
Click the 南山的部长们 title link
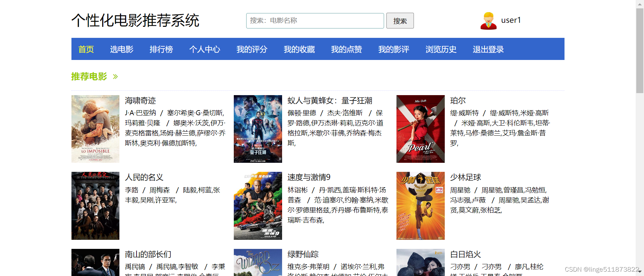point(148,254)
